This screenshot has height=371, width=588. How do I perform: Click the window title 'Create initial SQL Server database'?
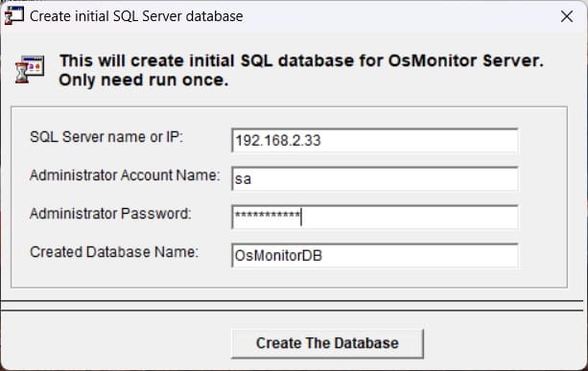tap(136, 16)
